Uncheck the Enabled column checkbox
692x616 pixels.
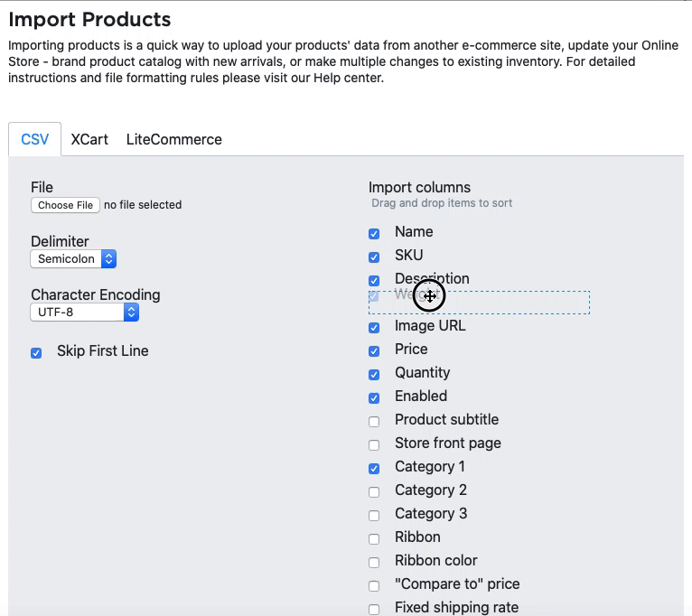[374, 398]
